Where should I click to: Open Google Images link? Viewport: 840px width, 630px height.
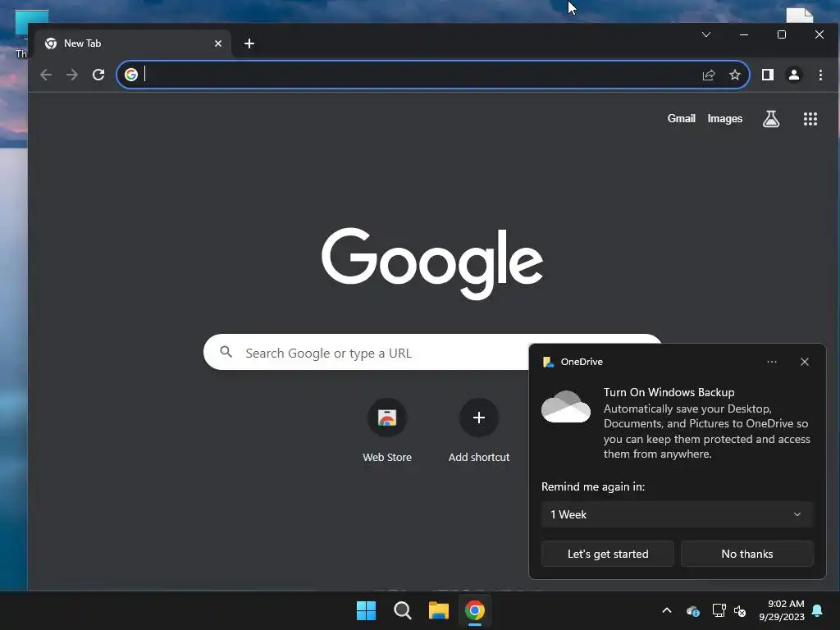point(725,118)
